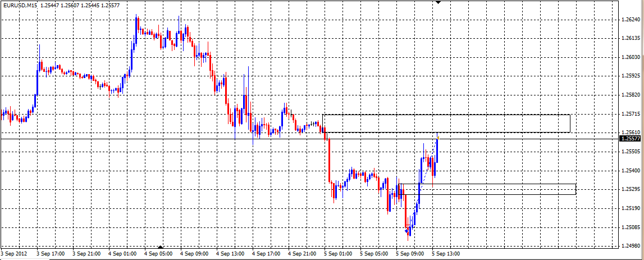Select the upper rectangle near 1.25715

coord(446,115)
